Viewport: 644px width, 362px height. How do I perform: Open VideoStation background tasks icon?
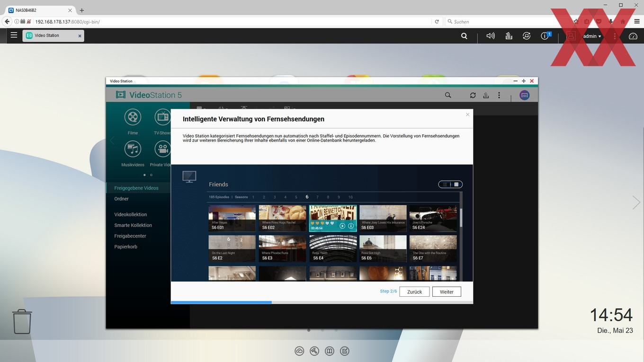(x=486, y=95)
